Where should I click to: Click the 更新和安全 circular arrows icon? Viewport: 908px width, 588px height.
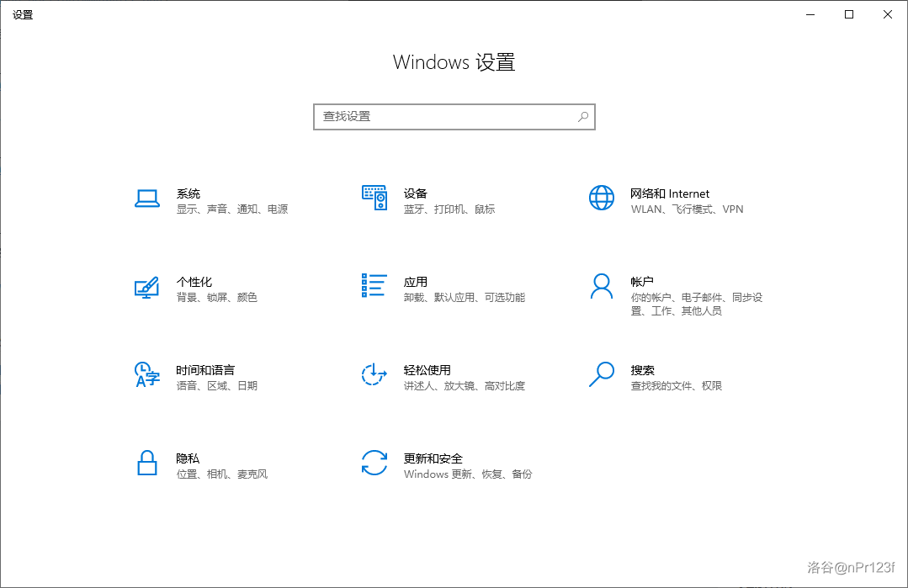point(374,464)
